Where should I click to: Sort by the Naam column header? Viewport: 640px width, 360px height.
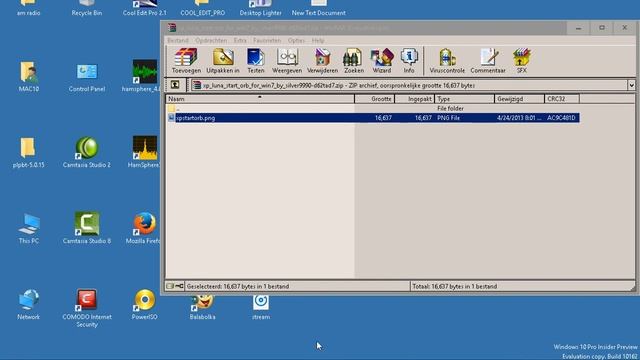260,99
